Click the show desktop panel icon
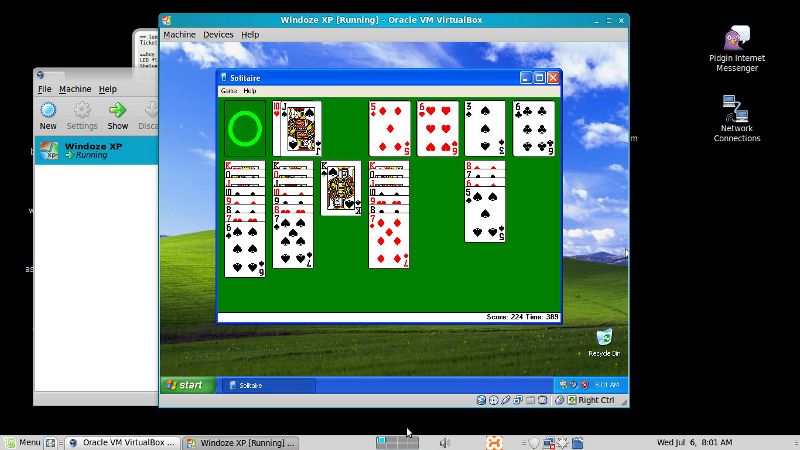 (50, 443)
